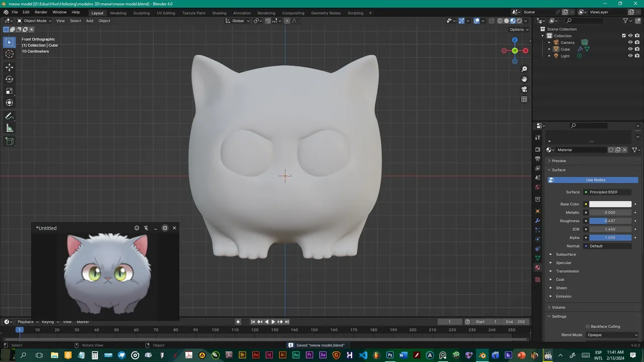The height and width of the screenshot is (362, 644).
Task: Select the Annotate tool
Action: click(10, 116)
